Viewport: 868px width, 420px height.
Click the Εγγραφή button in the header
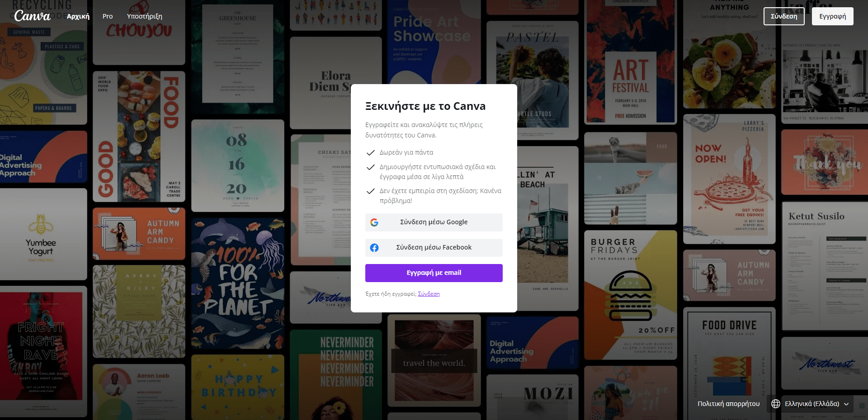pos(833,16)
